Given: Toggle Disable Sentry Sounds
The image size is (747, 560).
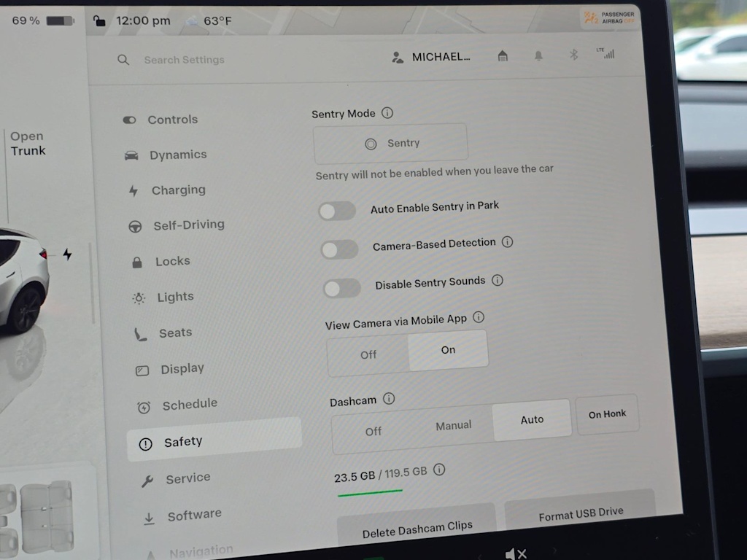Looking at the screenshot, I should click(x=342, y=288).
